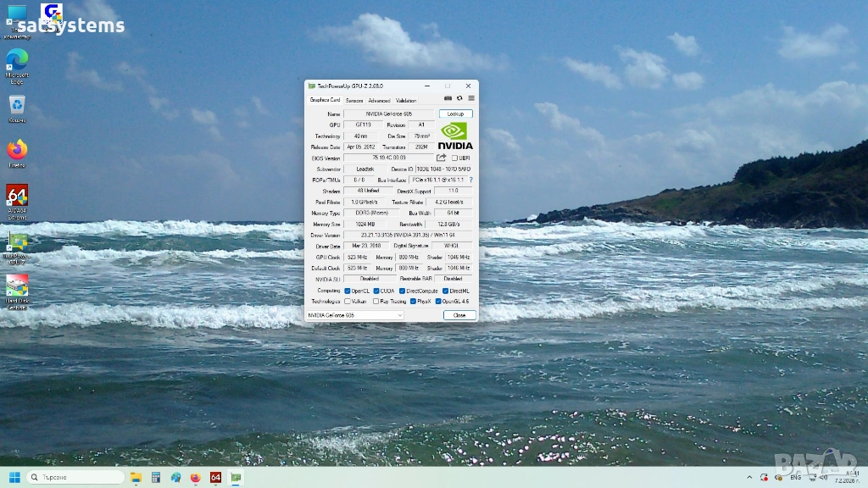Click the Lookup button
This screenshot has height=488, width=868.
pyautogui.click(x=455, y=114)
